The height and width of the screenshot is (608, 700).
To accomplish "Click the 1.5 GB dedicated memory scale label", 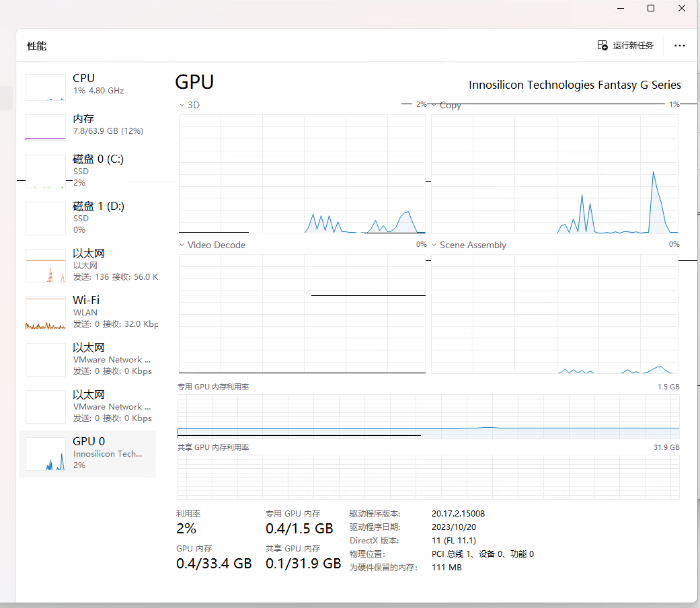I will [x=668, y=387].
